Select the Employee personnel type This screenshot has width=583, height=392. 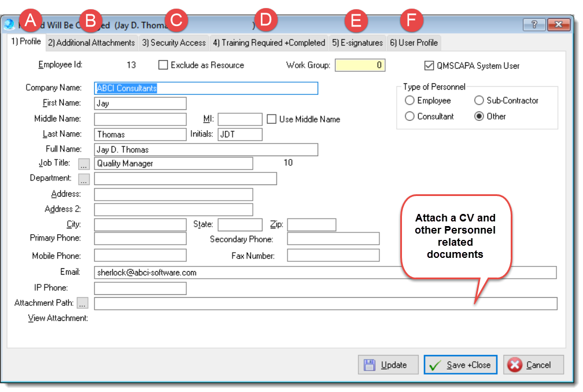tap(409, 101)
